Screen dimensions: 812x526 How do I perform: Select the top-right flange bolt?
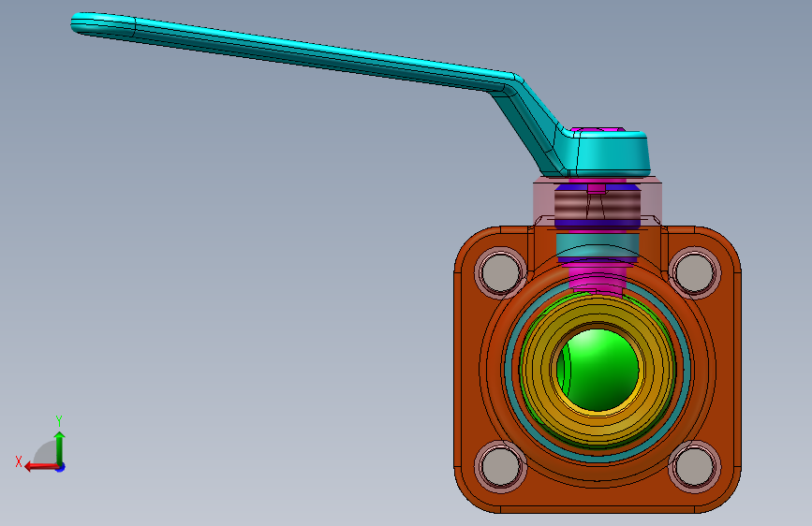(x=695, y=273)
